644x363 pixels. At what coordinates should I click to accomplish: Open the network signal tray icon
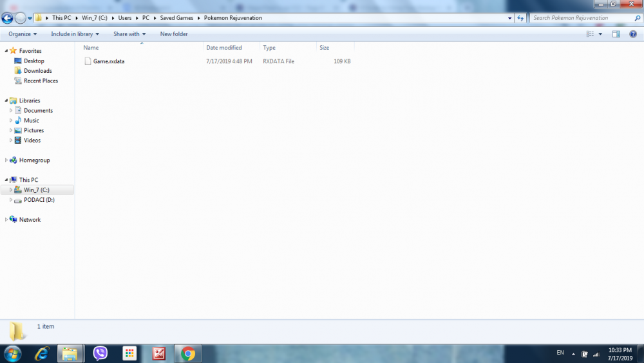596,354
